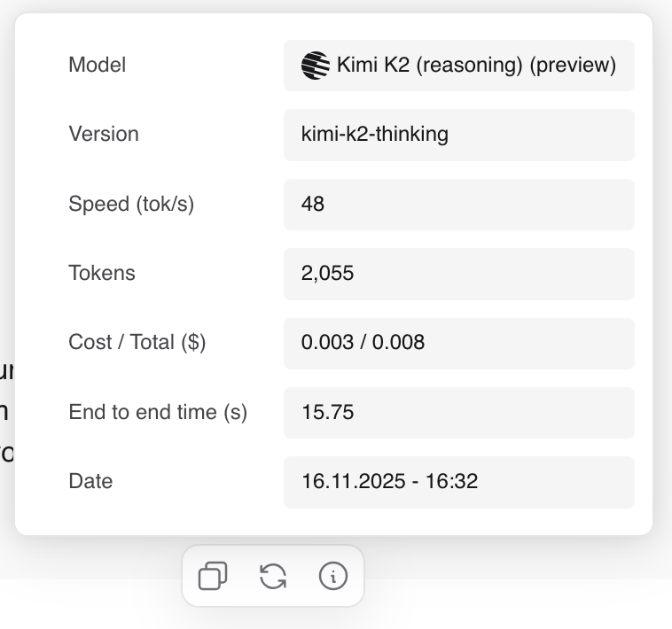Click the tokens value '2,055'
The height and width of the screenshot is (629, 672).
coord(327,274)
